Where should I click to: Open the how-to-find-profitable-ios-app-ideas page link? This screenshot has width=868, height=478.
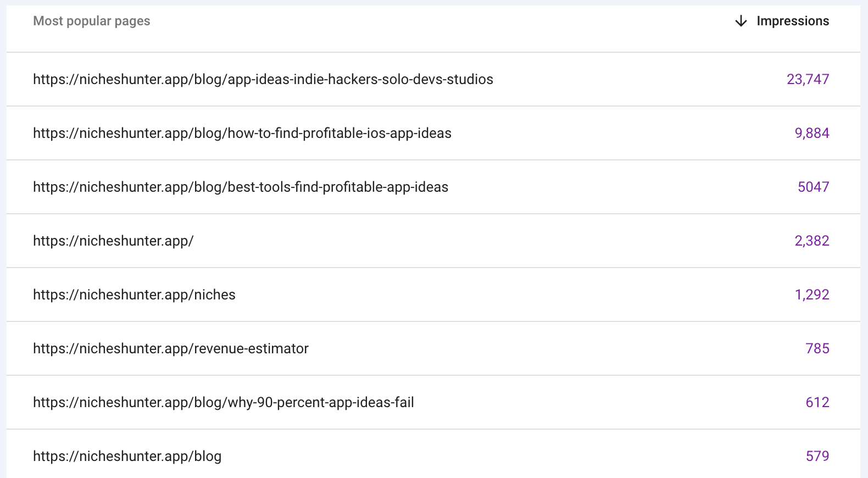point(242,133)
